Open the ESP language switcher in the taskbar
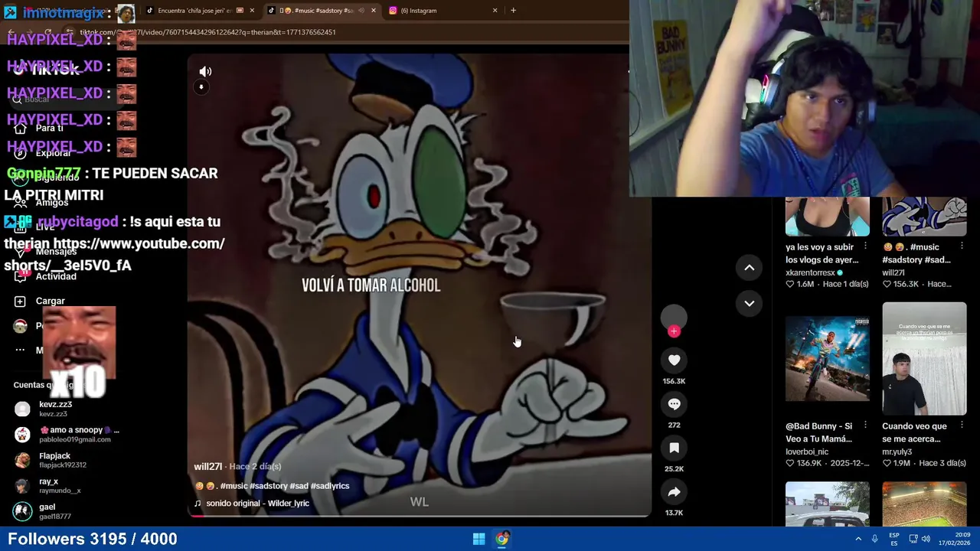Viewport: 980px width, 551px height. [x=893, y=539]
